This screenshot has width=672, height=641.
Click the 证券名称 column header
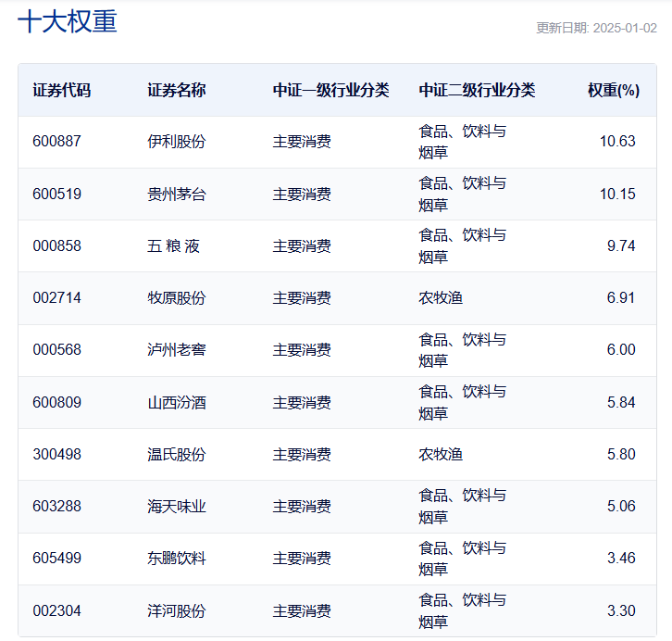177,90
